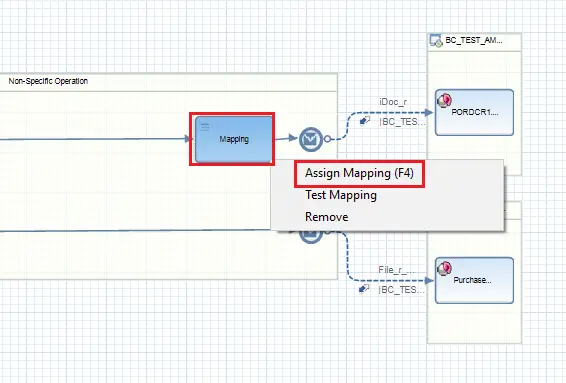Click the File_r channel label

(x=396, y=270)
